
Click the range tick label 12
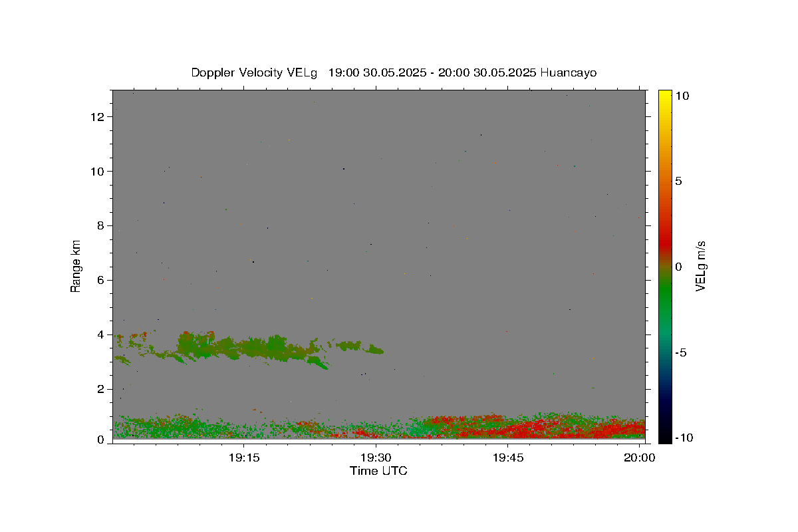click(98, 117)
